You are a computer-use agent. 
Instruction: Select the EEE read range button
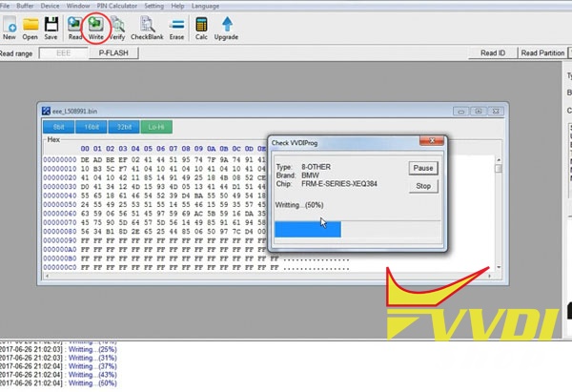click(x=64, y=52)
